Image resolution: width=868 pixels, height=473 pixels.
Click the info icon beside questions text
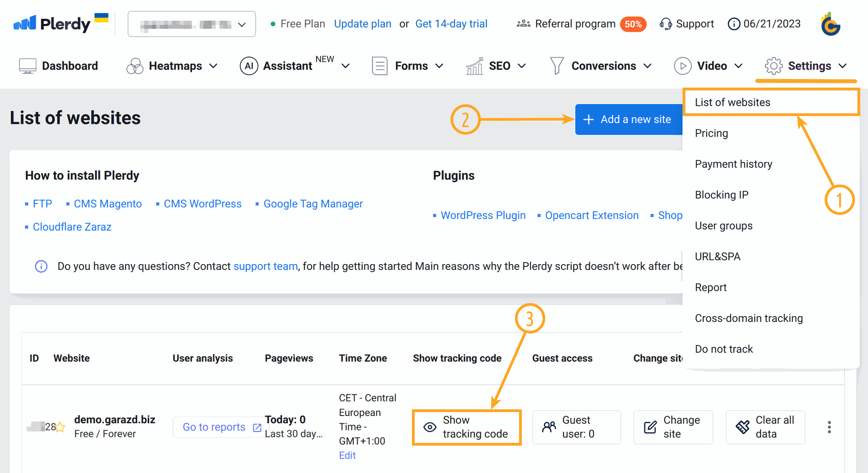click(41, 266)
